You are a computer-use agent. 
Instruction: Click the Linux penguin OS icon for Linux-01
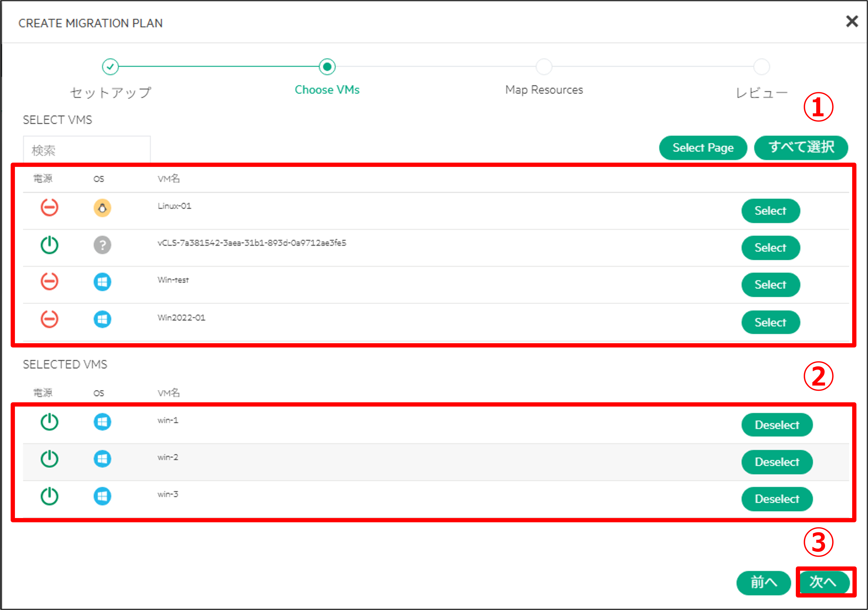102,208
